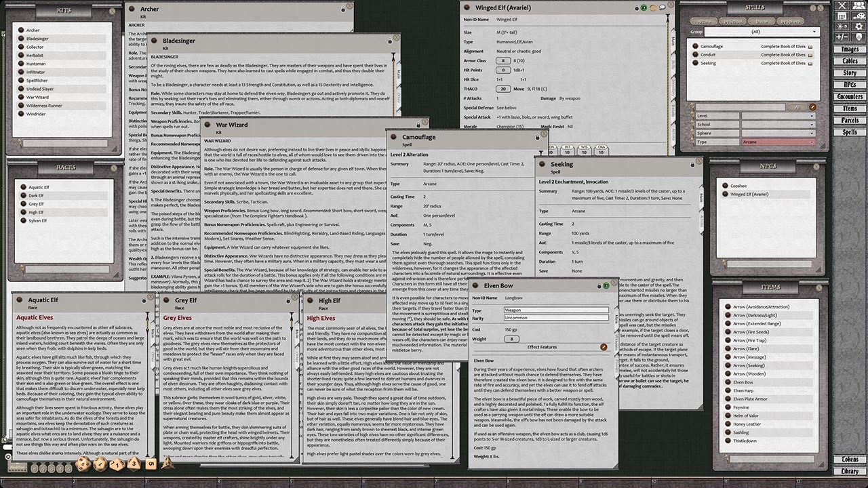Switch to the 'by School' tab in Spells window

tap(732, 22)
